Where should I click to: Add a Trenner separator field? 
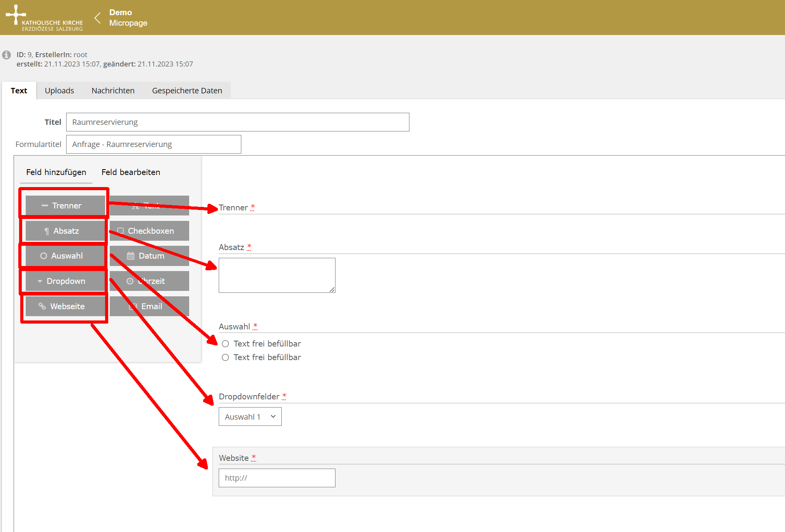click(65, 205)
